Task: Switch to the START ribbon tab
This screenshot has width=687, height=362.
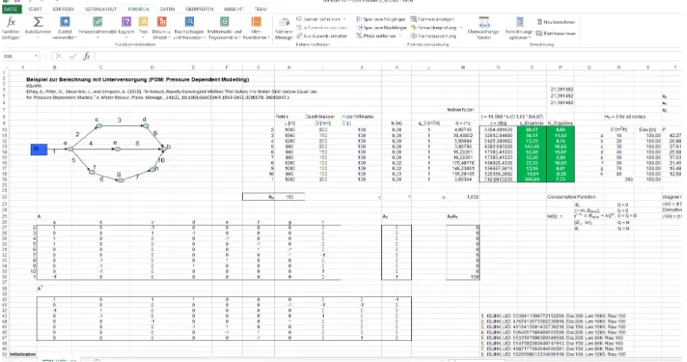Action: click(x=35, y=9)
